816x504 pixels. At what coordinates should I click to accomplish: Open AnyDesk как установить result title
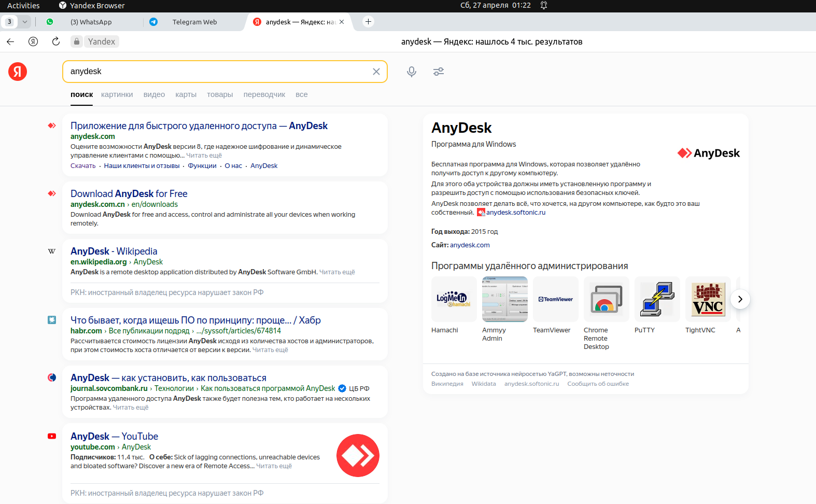click(168, 377)
